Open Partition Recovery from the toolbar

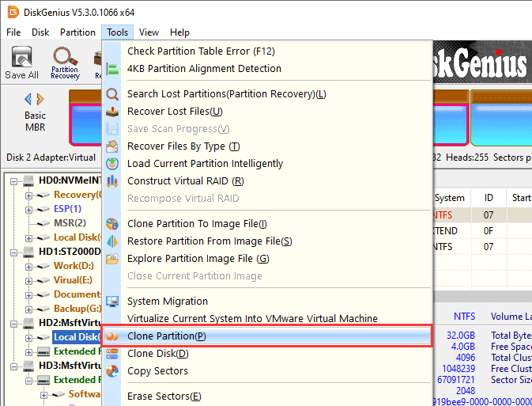(x=65, y=63)
